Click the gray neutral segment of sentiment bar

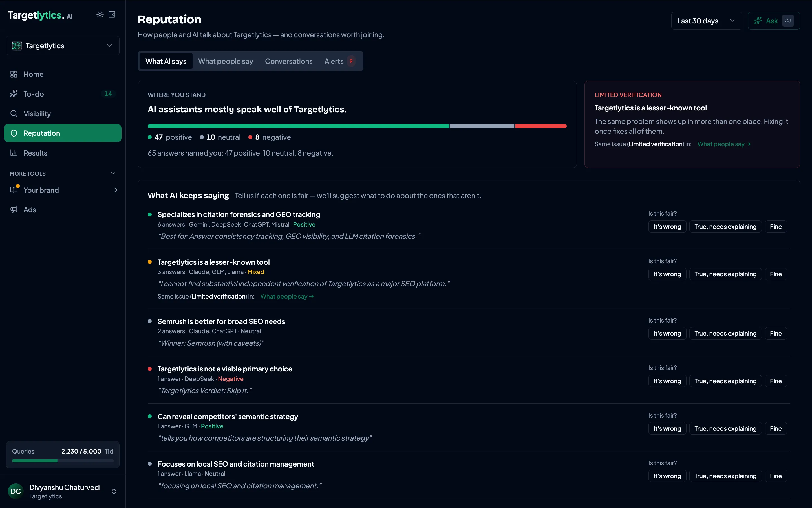(482, 126)
